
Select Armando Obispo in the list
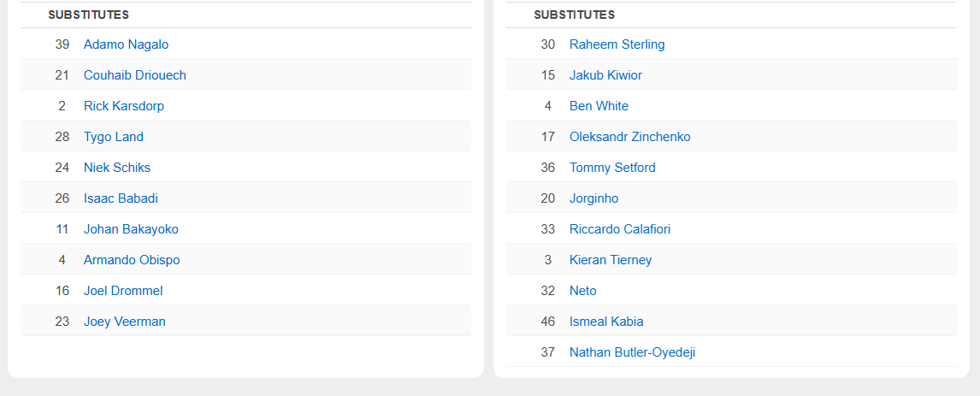[x=132, y=260]
